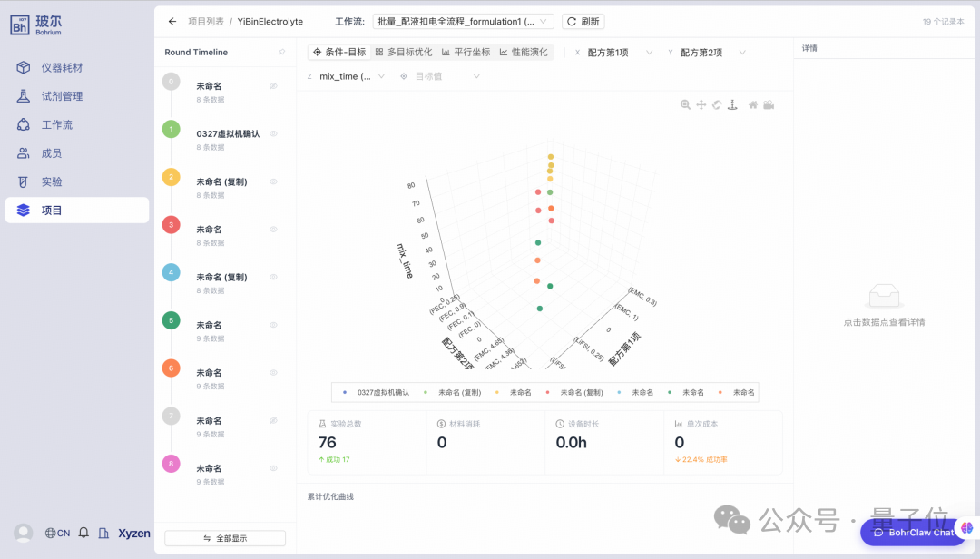The image size is (980, 559).
Task: Reset the 3D camera with the home icon
Action: (752, 104)
